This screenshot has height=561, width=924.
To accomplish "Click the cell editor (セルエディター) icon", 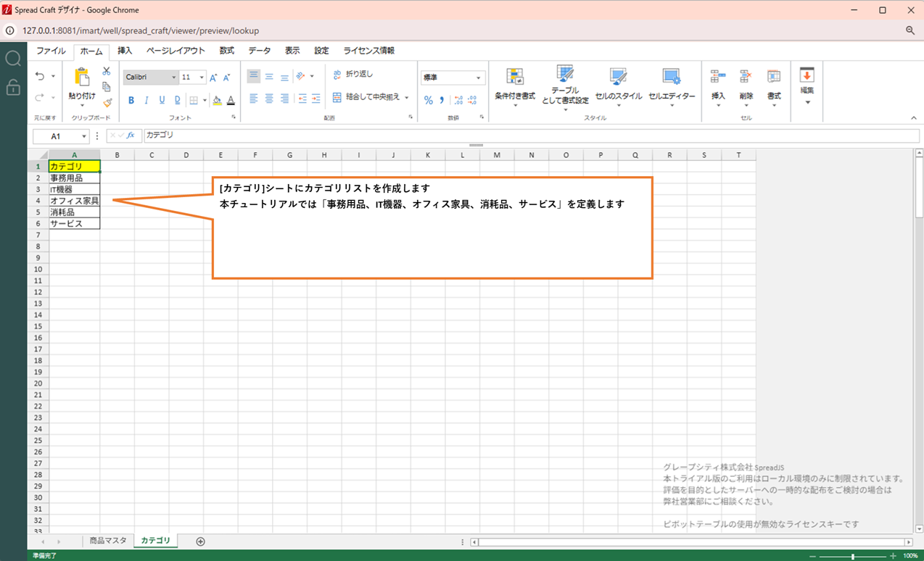I will [x=671, y=78].
